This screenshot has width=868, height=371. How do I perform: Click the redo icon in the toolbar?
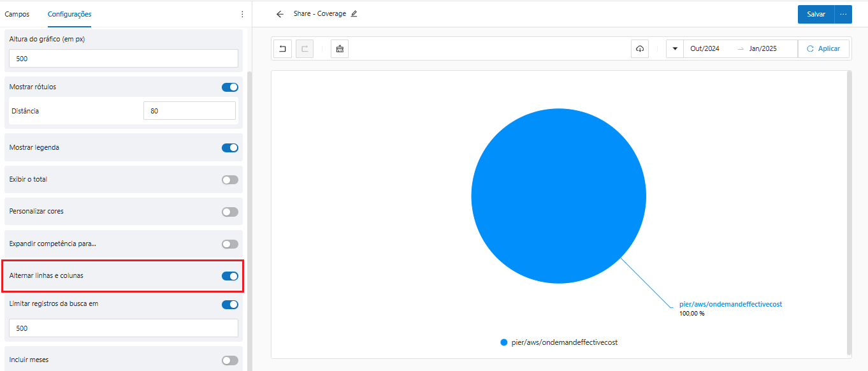pos(305,49)
